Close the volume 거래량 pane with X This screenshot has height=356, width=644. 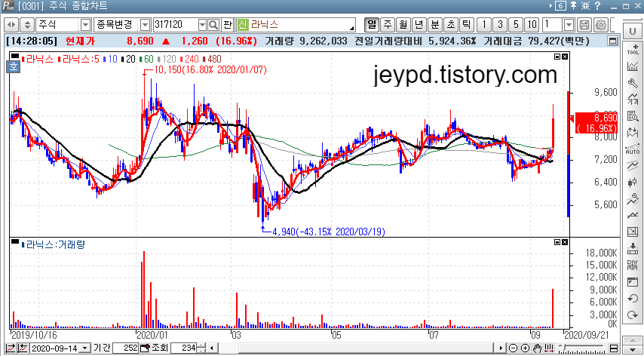(x=565, y=242)
